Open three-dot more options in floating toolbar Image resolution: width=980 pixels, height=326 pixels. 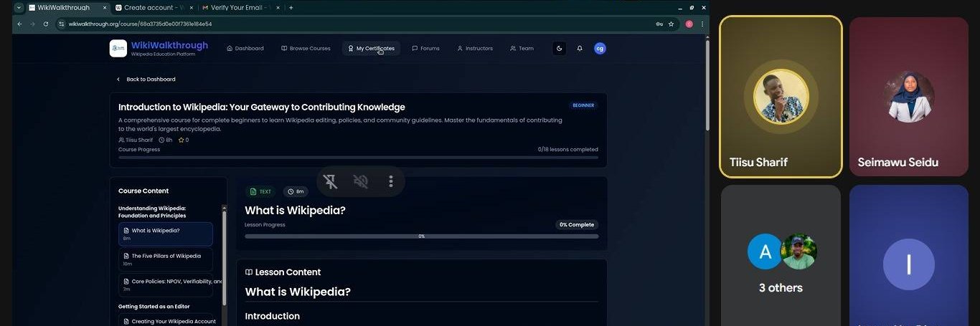pyautogui.click(x=390, y=181)
